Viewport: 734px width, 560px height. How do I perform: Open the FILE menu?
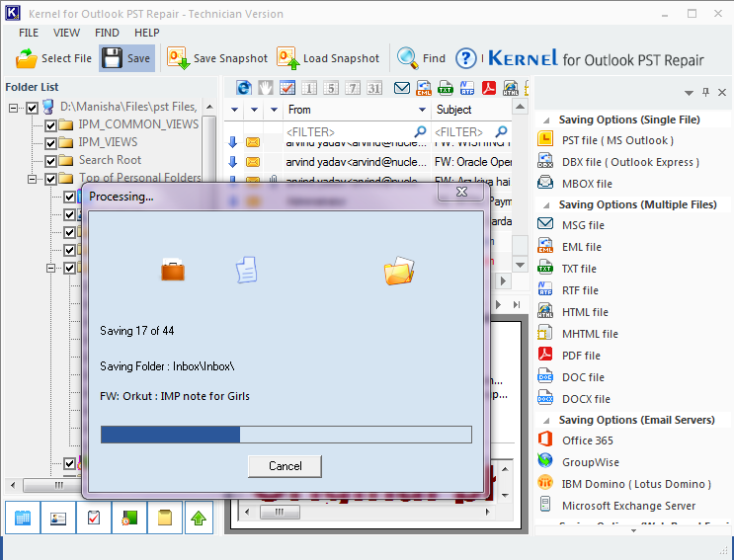tap(29, 33)
